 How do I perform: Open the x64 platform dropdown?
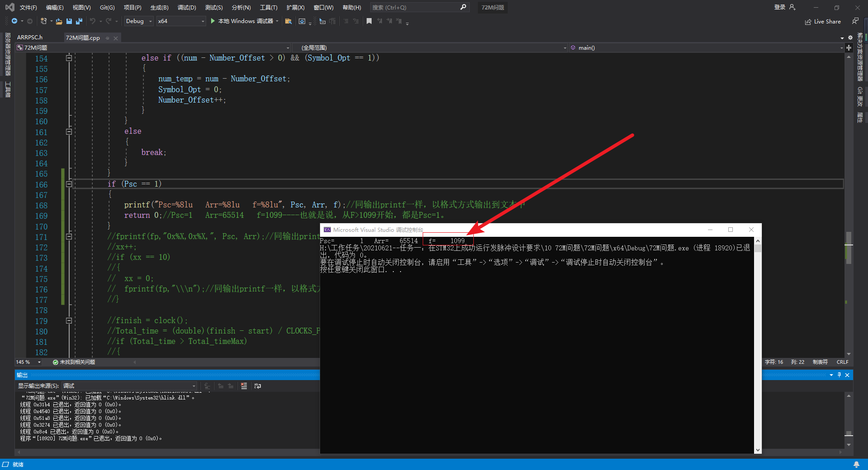[x=181, y=21]
